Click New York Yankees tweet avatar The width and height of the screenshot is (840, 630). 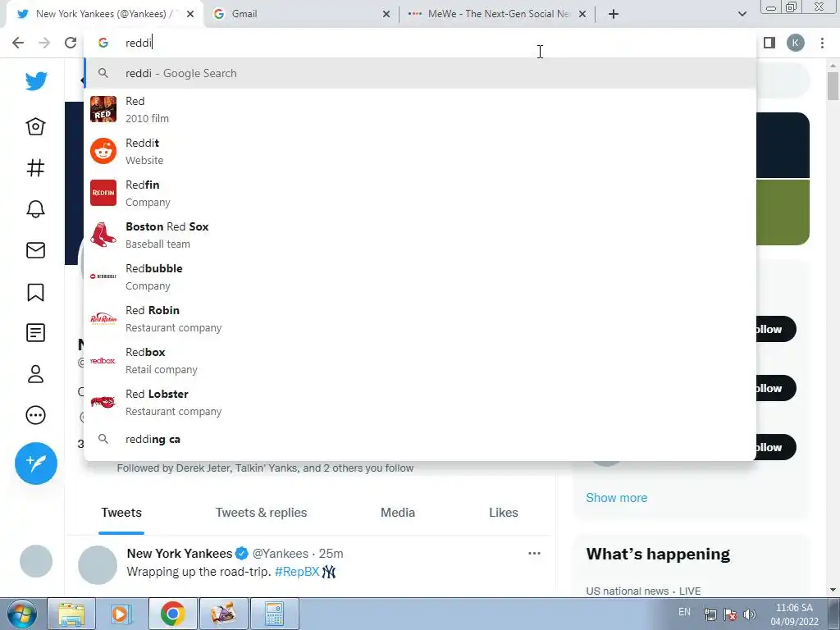pos(98,565)
